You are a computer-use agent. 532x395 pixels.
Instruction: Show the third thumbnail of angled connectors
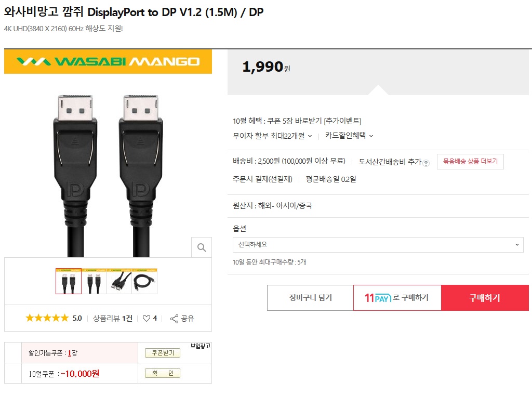119,281
